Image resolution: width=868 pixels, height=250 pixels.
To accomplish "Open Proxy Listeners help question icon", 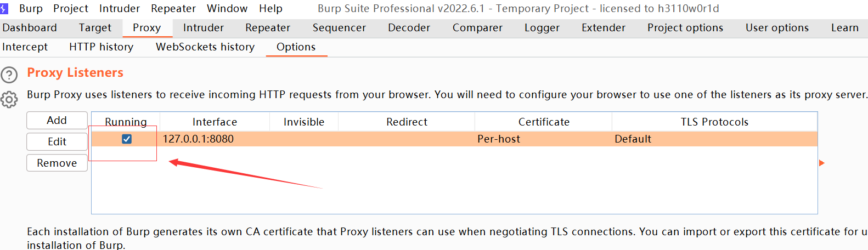I will (x=9, y=74).
